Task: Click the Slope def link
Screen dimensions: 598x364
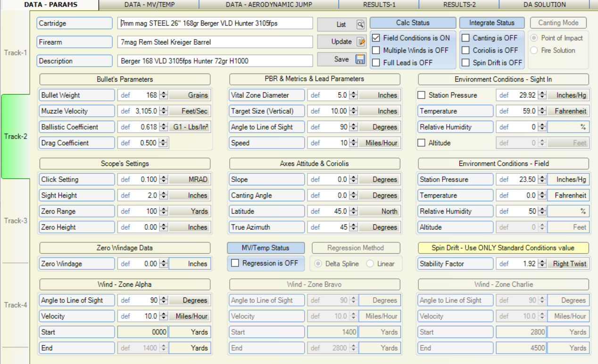Action: 316,180
